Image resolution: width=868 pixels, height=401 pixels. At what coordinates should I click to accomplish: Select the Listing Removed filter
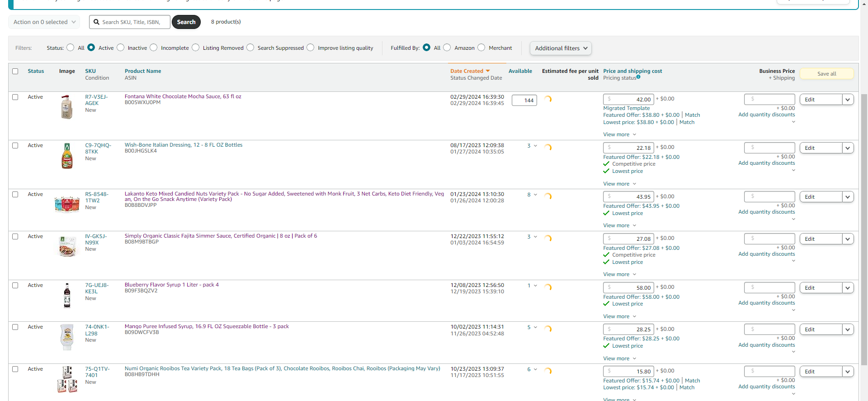196,48
